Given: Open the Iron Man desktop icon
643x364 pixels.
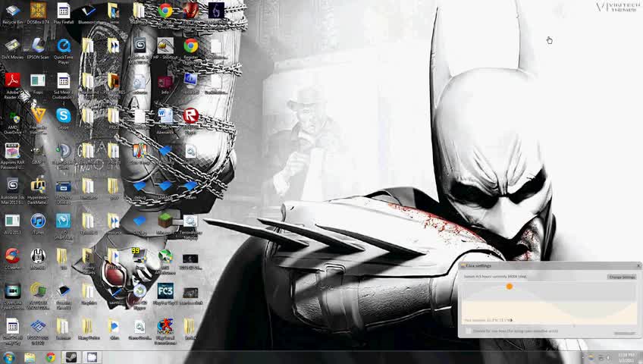Looking at the screenshot, I should click(190, 14).
